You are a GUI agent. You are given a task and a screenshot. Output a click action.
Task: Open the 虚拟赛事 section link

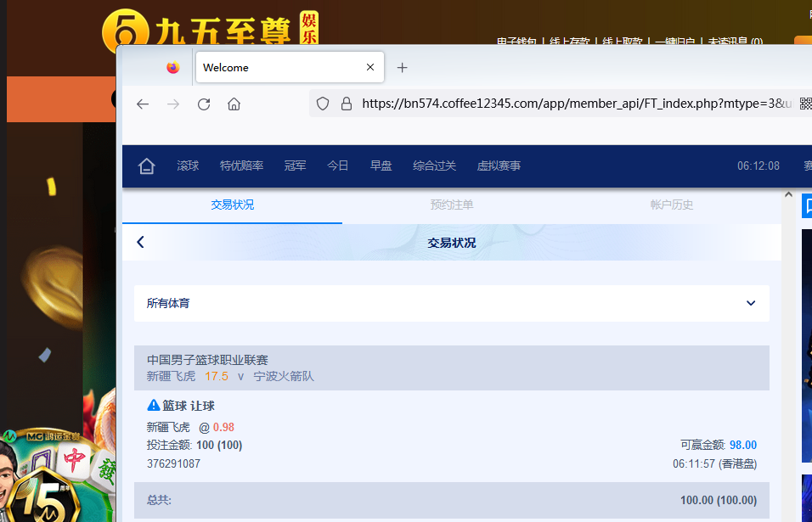[x=499, y=166]
